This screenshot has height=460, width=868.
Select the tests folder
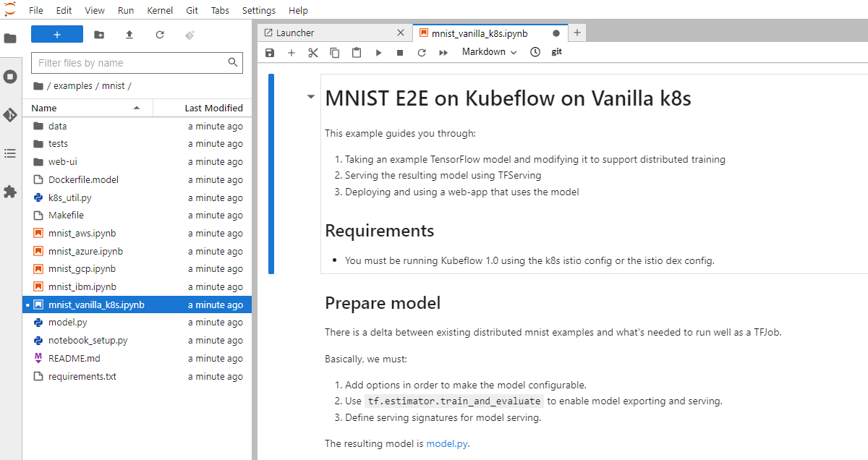pos(137,144)
